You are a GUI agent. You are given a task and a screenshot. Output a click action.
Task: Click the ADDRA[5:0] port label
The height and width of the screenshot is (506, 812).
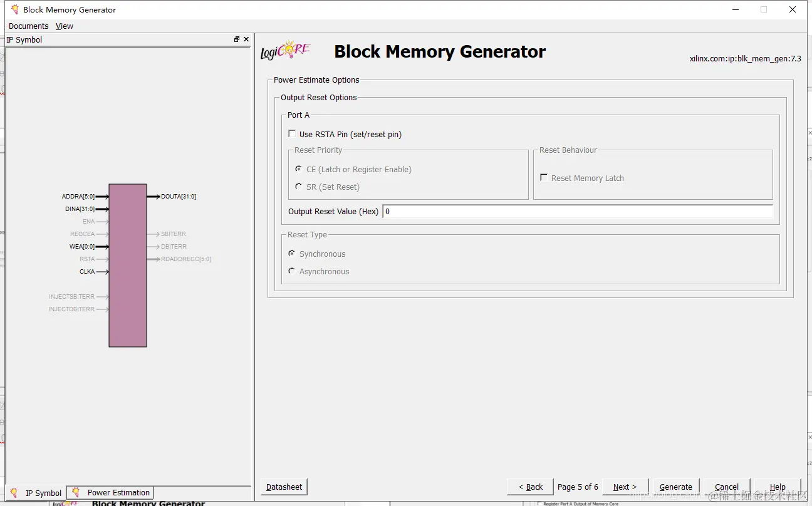tap(78, 197)
